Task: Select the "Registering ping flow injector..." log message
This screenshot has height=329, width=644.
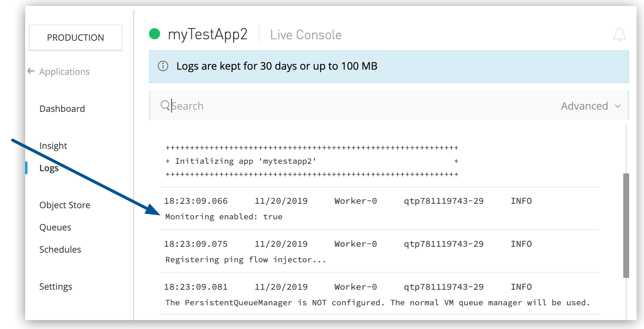Action: coord(246,260)
